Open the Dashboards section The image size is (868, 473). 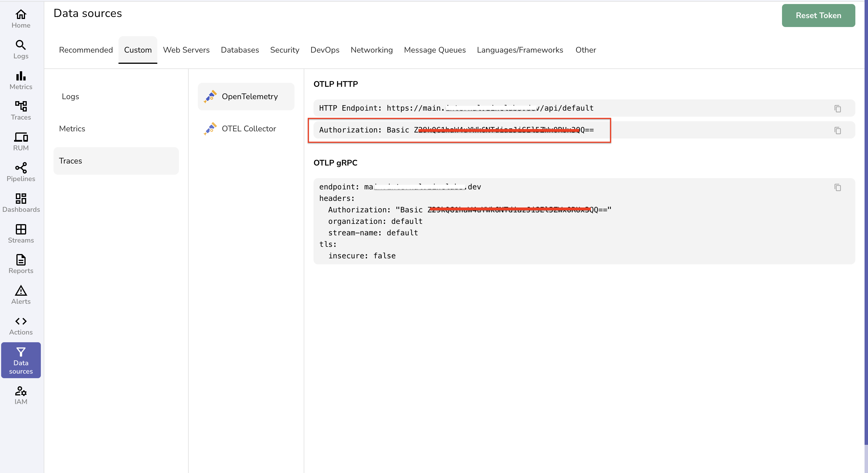[21, 202]
